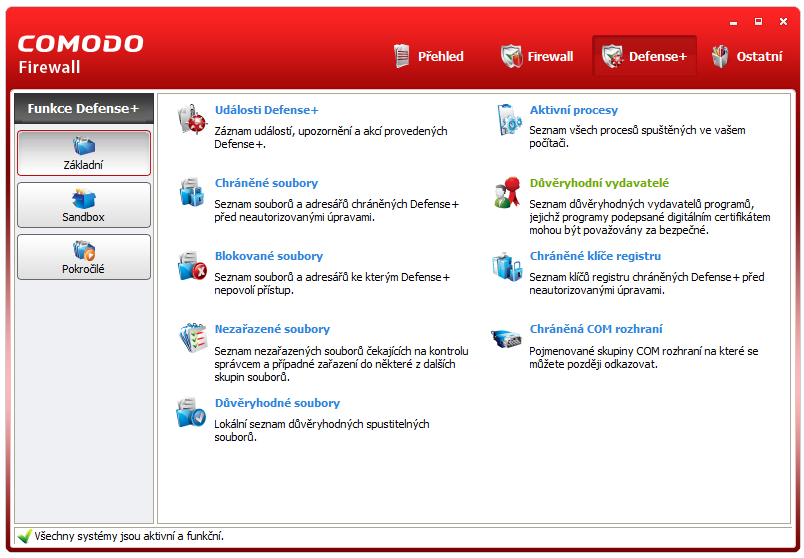Image resolution: width=804 pixels, height=558 pixels.
Task: Click description "Lokální seznam důvěryhodných spustitelných souborů."
Action: pyautogui.click(x=322, y=431)
